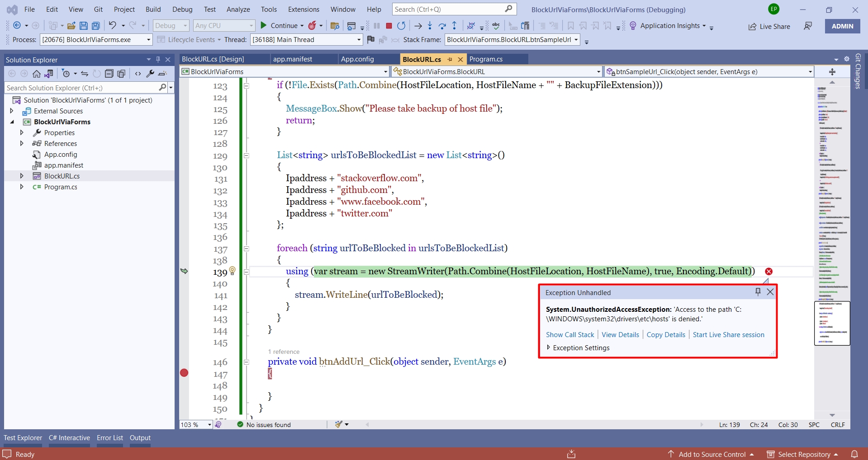This screenshot has height=460, width=868.
Task: Expand the External Sources node
Action: pos(11,111)
